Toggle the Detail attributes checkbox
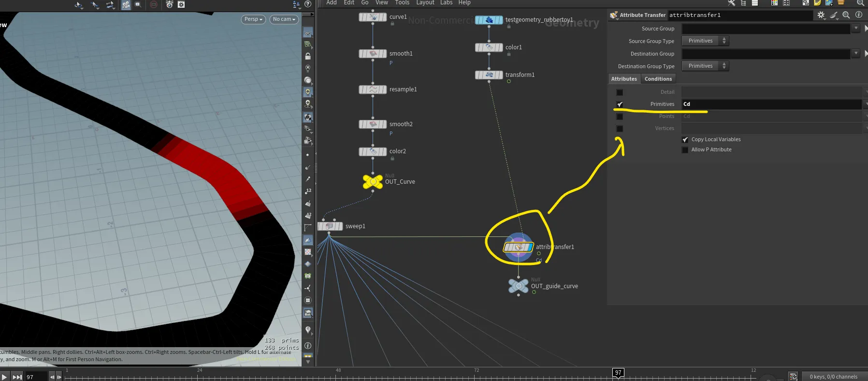This screenshot has height=381, width=868. (620, 92)
